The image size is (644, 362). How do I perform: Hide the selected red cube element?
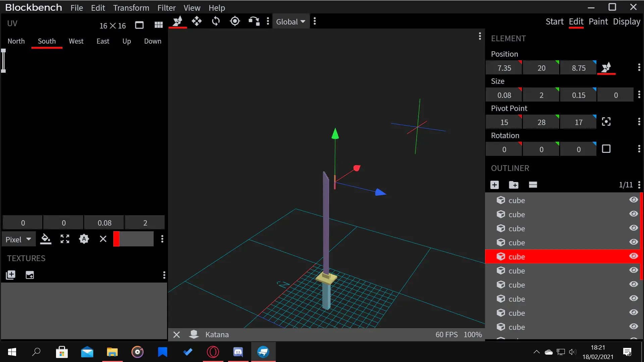(x=633, y=256)
